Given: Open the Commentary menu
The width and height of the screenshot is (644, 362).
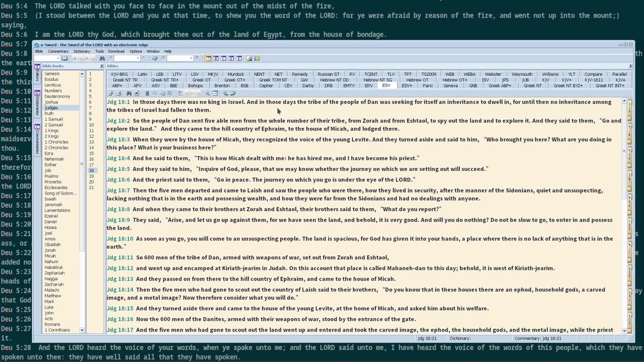Looking at the screenshot, I should pos(58,51).
